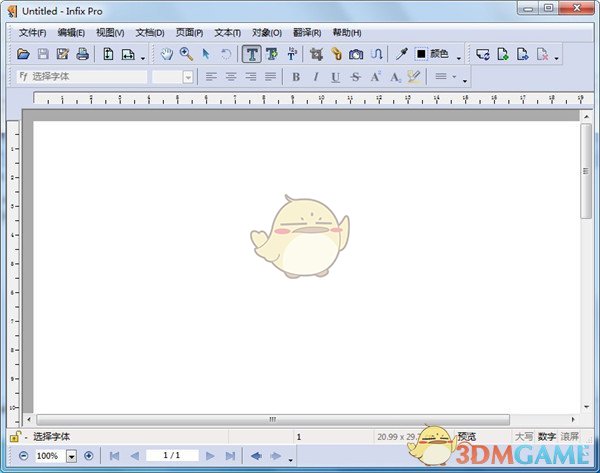Go to previous page button

coord(134,456)
